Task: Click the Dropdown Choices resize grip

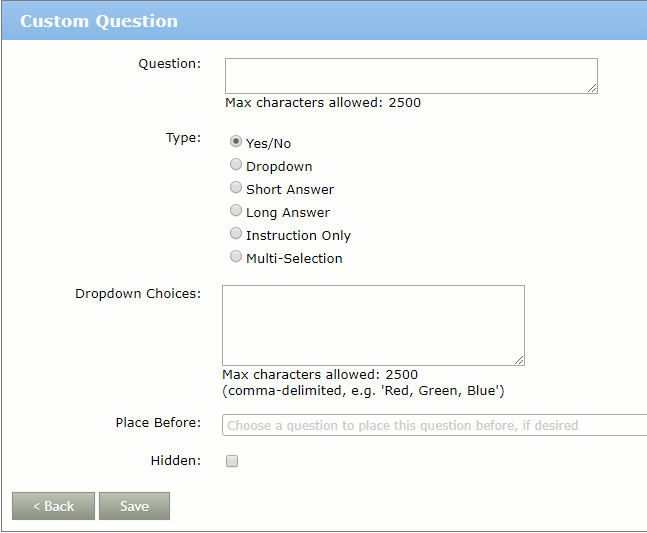Action: 519,360
